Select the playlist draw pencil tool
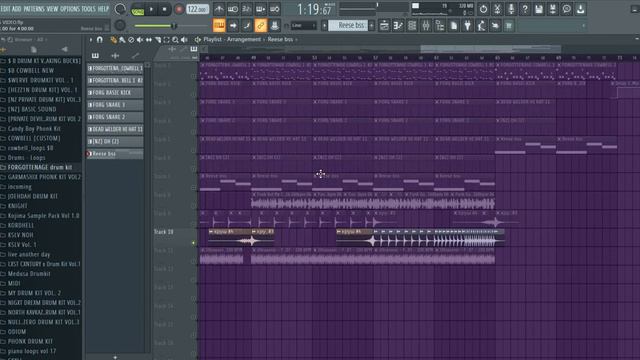Screen dimensions: 640x360 (x=113, y=40)
